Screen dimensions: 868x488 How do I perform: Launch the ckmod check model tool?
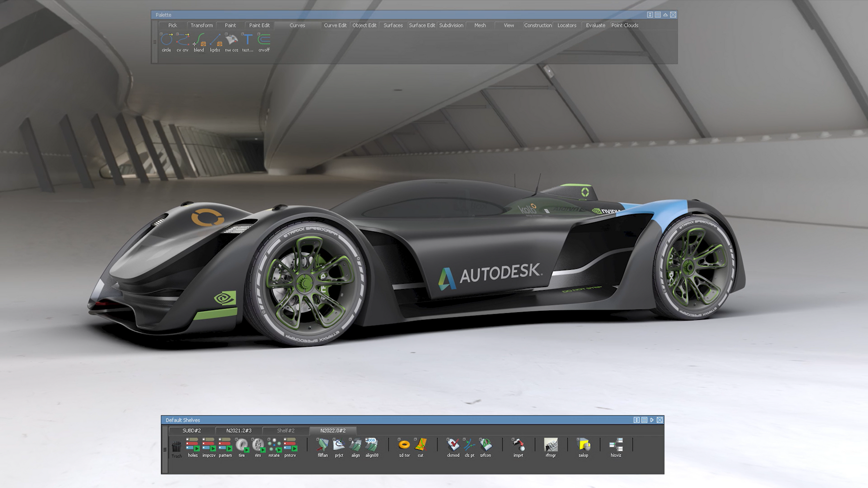tap(453, 445)
